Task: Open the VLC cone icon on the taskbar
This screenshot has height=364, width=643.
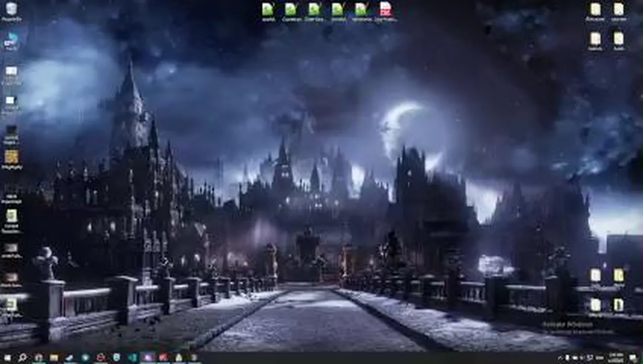Action: click(178, 357)
